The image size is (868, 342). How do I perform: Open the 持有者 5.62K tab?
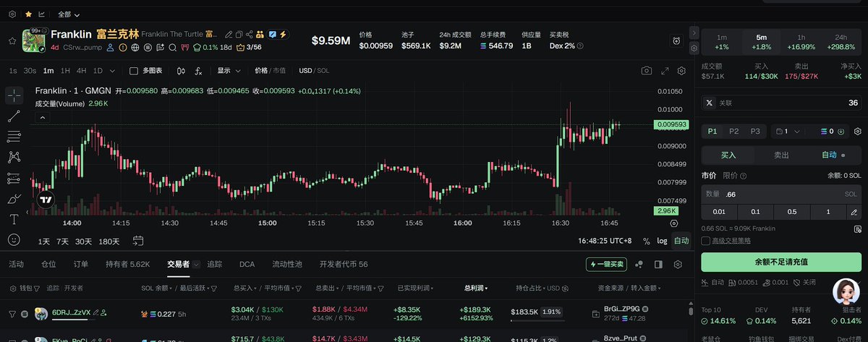click(128, 265)
